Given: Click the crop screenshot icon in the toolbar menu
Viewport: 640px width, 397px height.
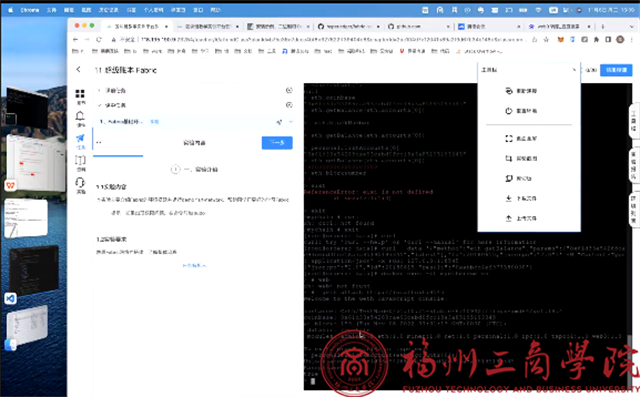Looking at the screenshot, I should pos(509,158).
